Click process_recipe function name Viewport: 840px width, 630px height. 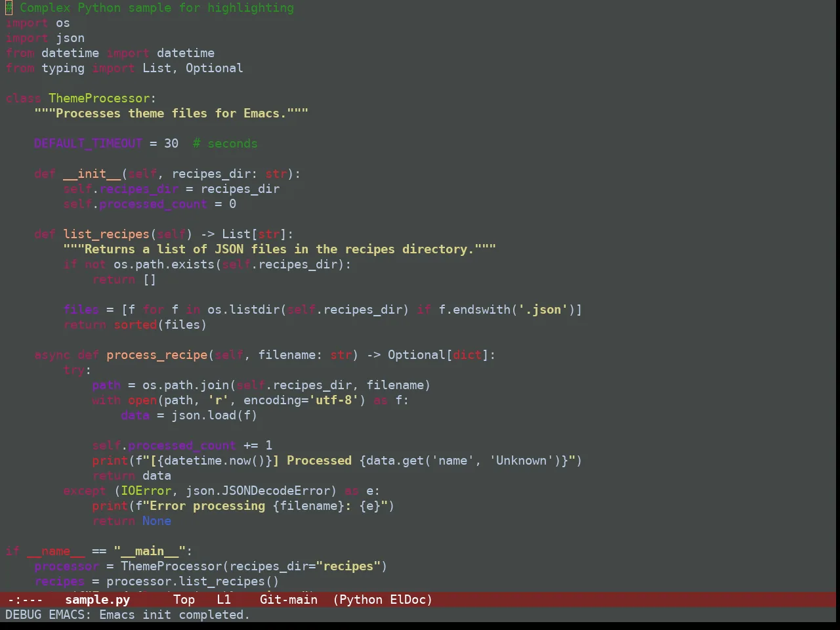[157, 355]
